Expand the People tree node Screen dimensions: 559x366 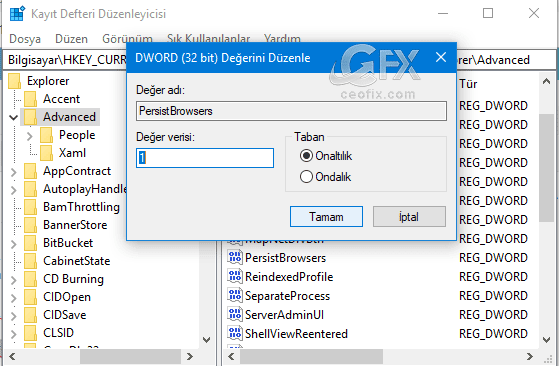click(x=30, y=135)
